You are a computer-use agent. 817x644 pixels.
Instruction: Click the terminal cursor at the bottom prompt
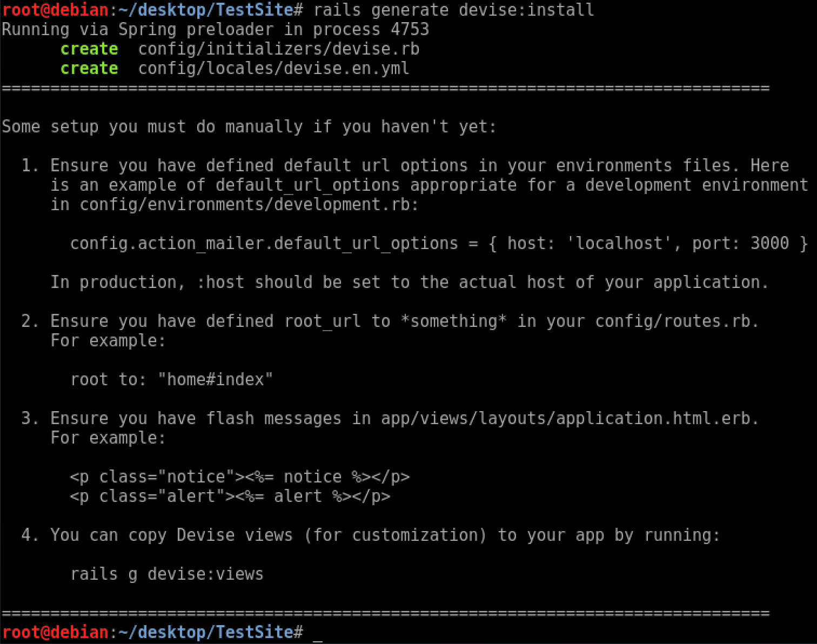318,633
